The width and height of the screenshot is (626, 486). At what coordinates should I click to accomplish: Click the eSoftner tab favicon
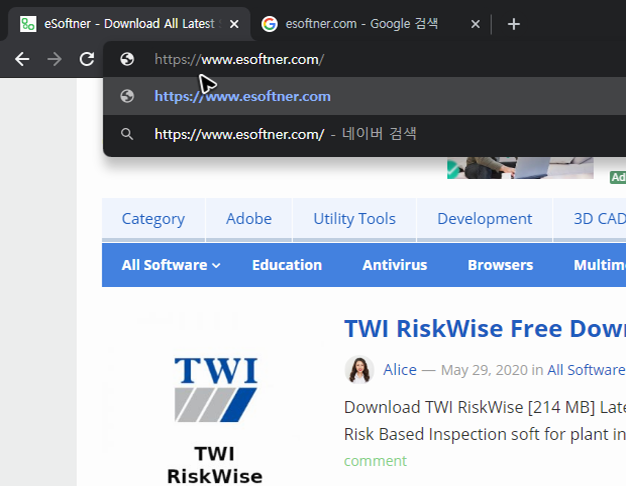[28, 24]
